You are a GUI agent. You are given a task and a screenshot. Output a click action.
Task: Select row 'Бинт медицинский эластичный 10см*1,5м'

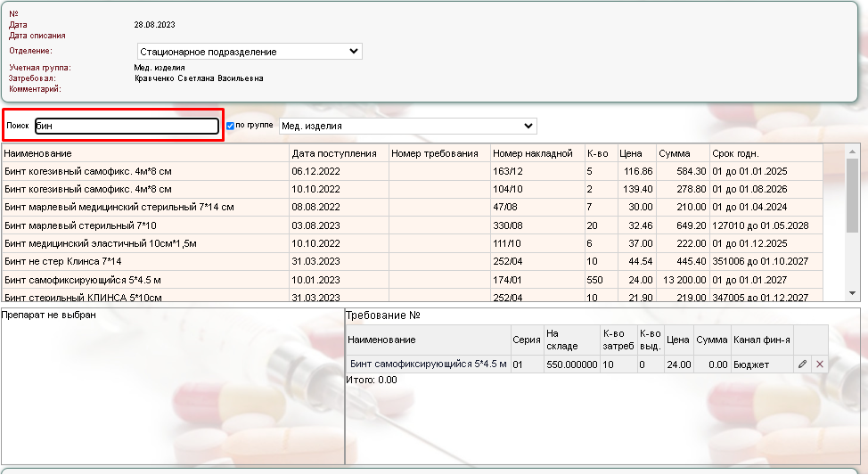(100, 243)
